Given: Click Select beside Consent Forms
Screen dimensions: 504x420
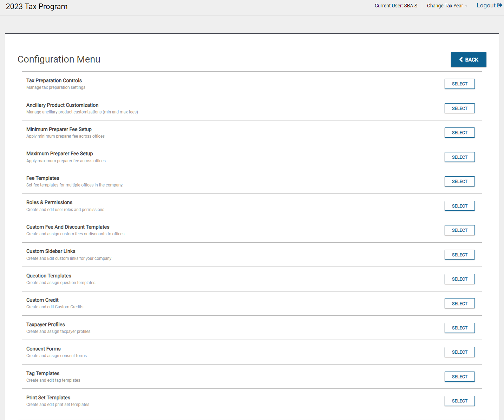Looking at the screenshot, I should click(x=459, y=352).
